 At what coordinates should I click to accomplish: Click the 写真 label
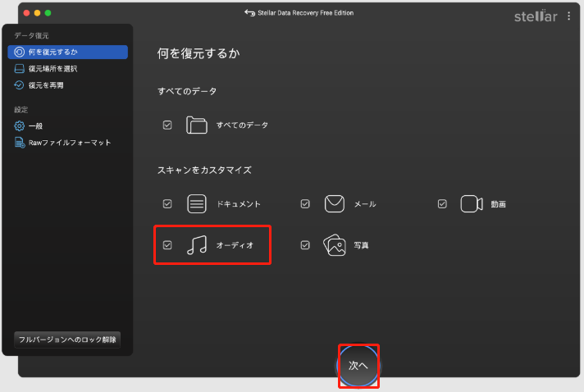[x=361, y=245]
